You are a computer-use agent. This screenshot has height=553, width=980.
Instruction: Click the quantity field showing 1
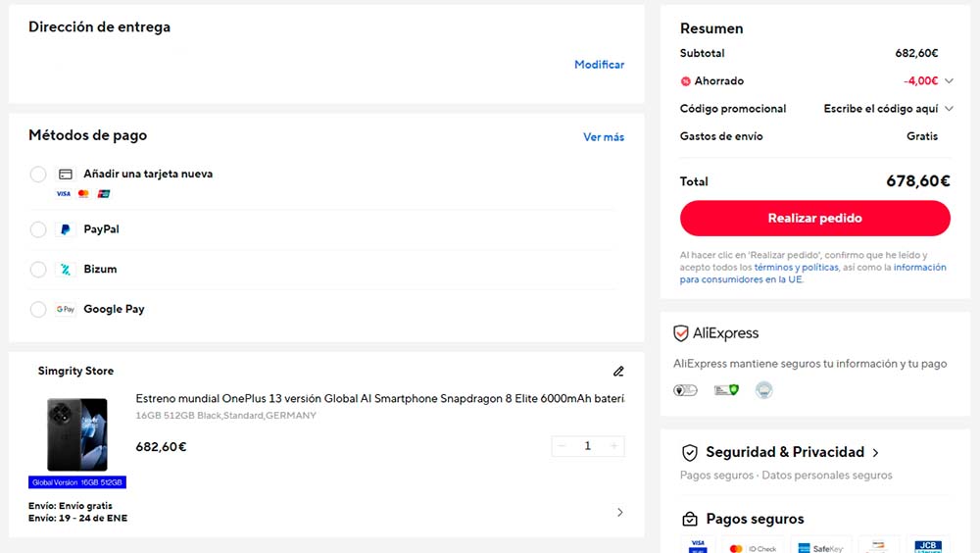(x=587, y=446)
